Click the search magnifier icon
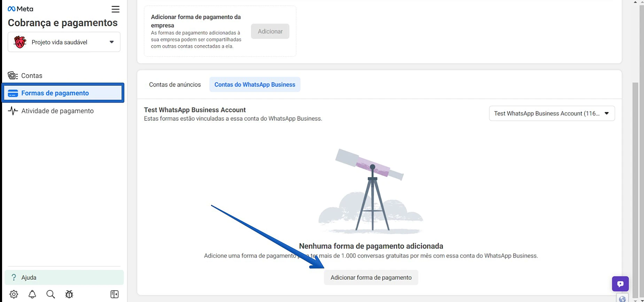The height and width of the screenshot is (302, 644). 51,294
